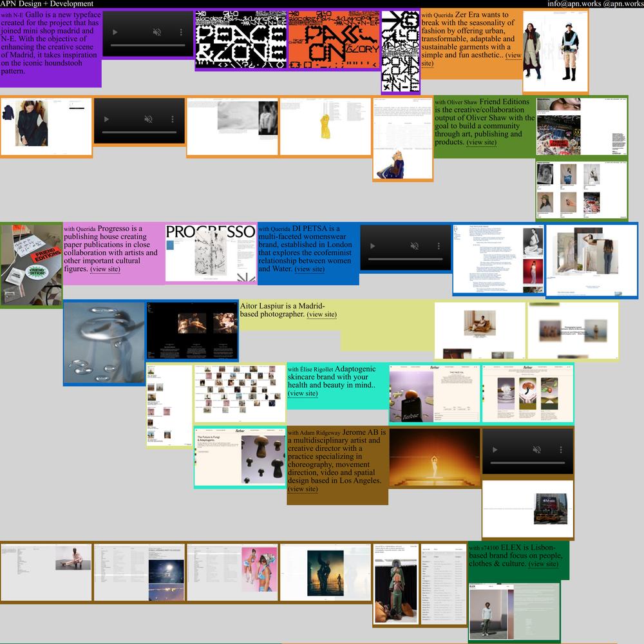Open Zer Era screenshot with yellow garment

pyautogui.click(x=325, y=126)
